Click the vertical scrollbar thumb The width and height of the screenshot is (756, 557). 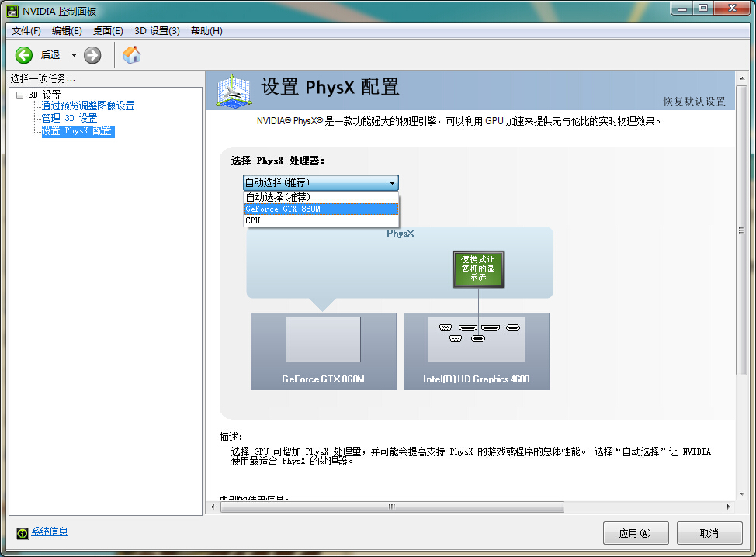(742, 230)
